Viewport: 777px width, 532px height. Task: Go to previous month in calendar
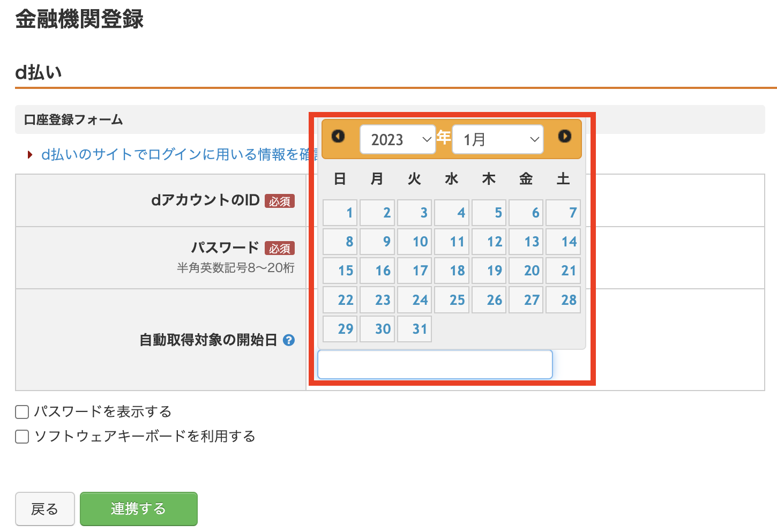338,136
